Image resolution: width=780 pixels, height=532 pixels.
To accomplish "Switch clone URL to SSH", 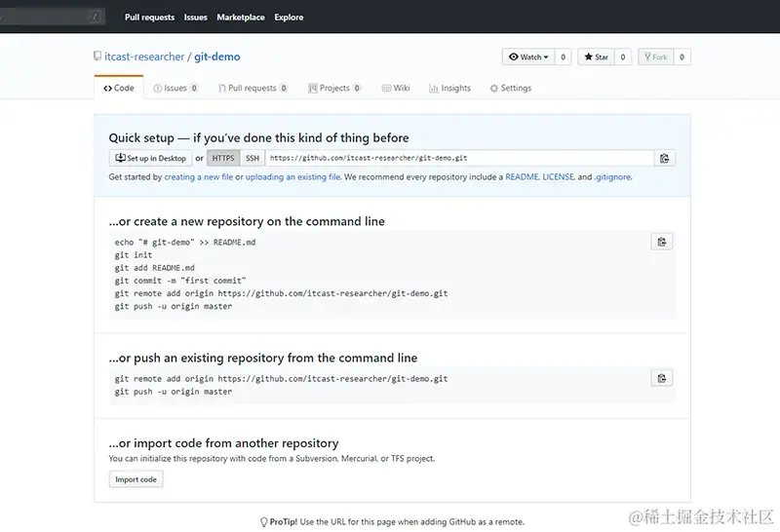I will [253, 159].
